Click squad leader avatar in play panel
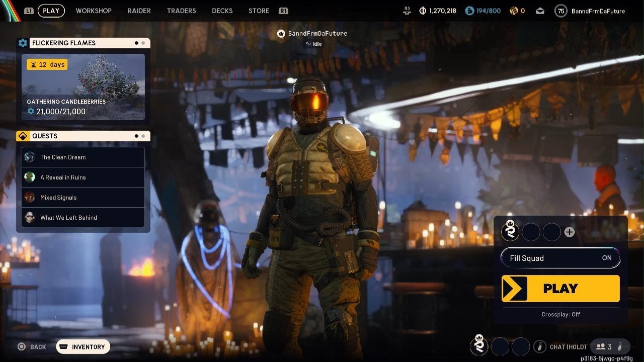This screenshot has height=362, width=644. click(510, 231)
